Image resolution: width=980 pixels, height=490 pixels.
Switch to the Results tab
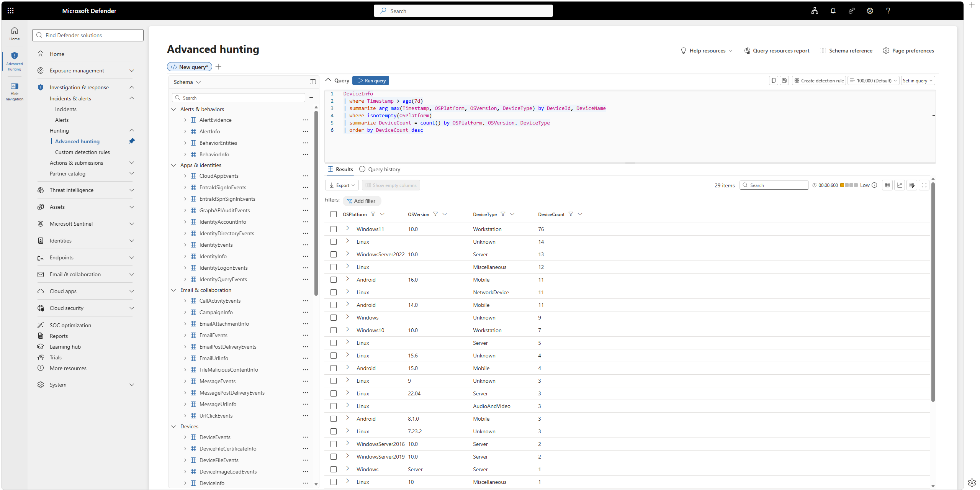[x=340, y=169]
